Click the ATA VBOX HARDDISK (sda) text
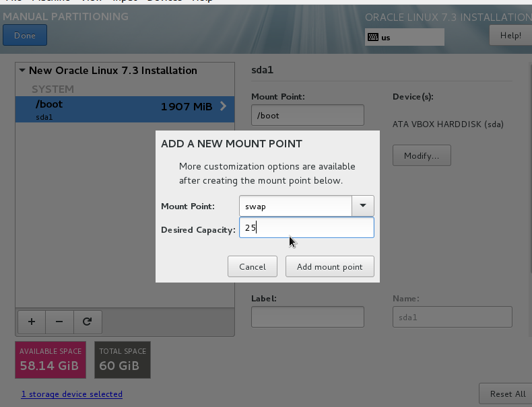 [x=448, y=124]
